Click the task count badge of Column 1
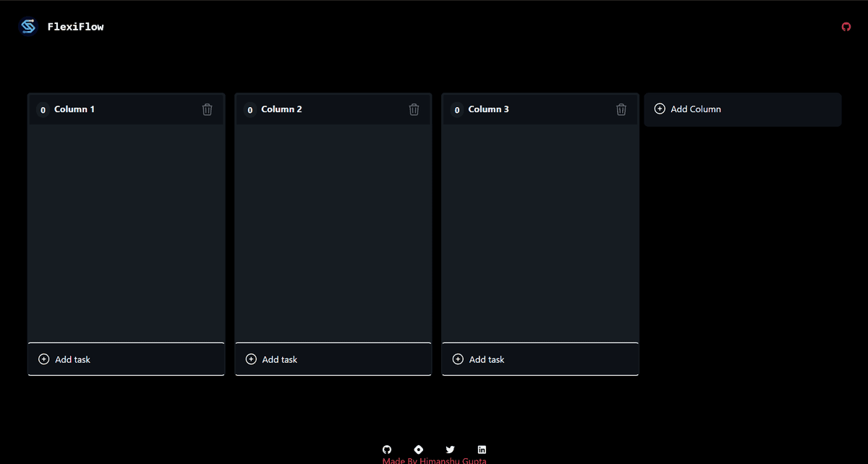The height and width of the screenshot is (464, 868). coord(43,110)
